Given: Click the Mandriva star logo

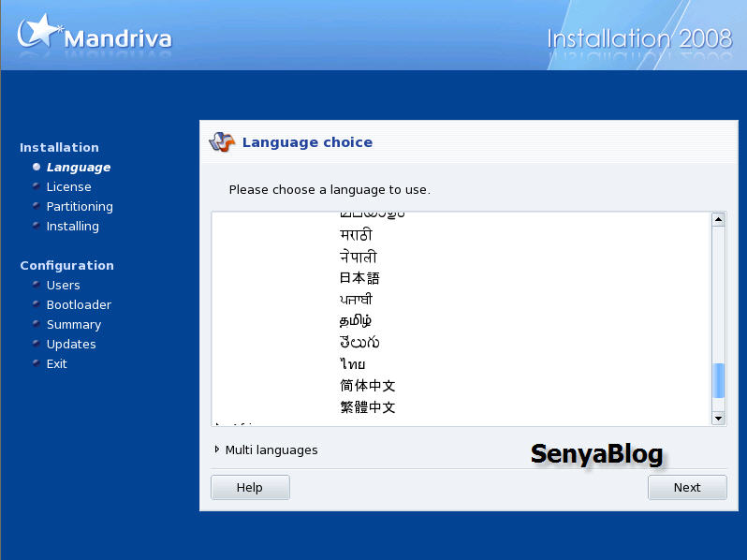Looking at the screenshot, I should tap(38, 32).
